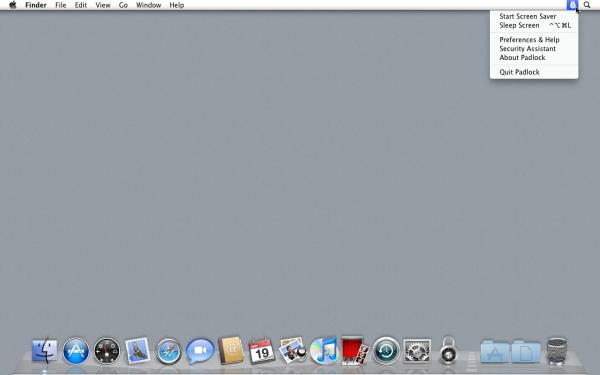
Task: Open Photo Booth in the Dock
Action: [x=355, y=350]
